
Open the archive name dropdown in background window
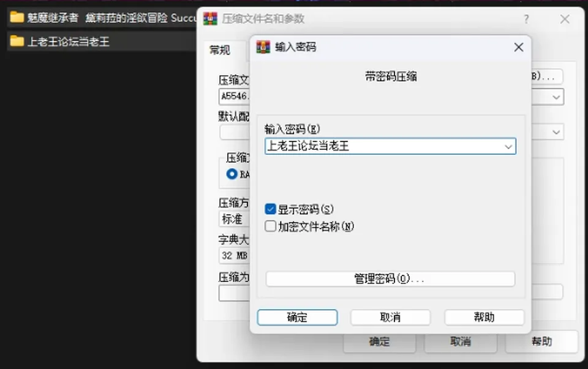click(x=556, y=97)
